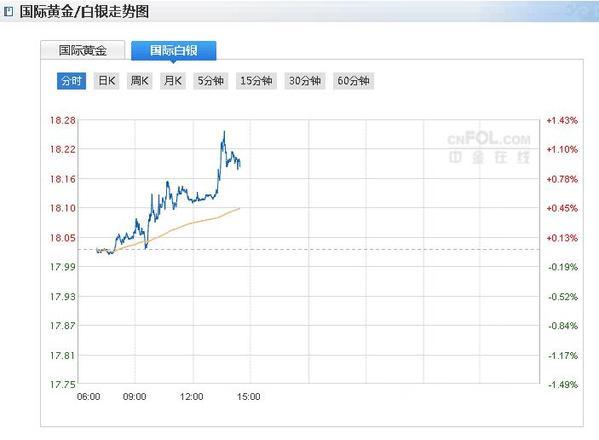This screenshot has height=440, width=599.
Task: Show the 月K candlestick chart
Action: [173, 81]
